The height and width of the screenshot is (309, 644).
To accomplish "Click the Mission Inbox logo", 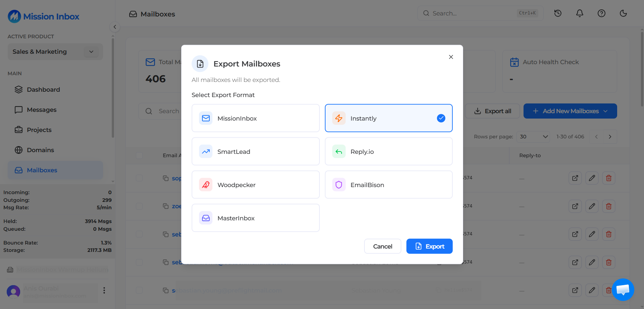I will point(44,16).
